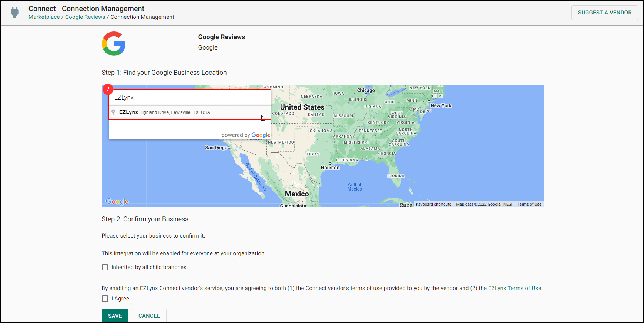Click the TEXAS label on the map
The image size is (644, 323).
tap(313, 154)
